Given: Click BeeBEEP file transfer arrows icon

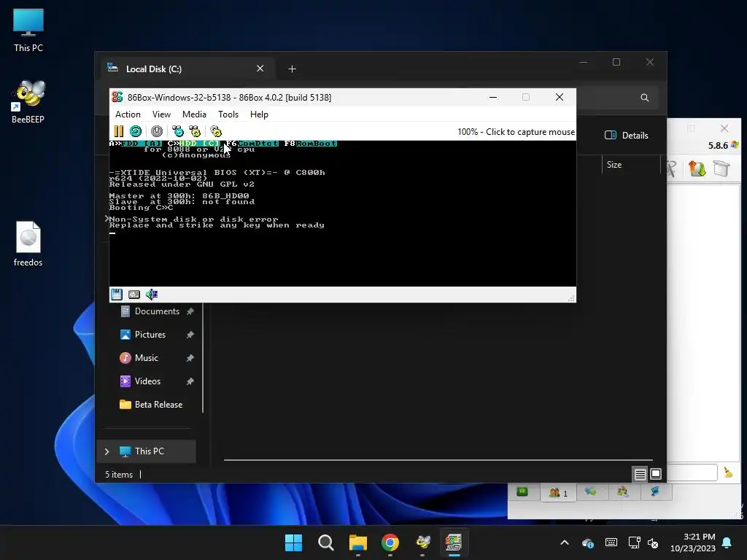Looking at the screenshot, I should pyautogui.click(x=697, y=168).
